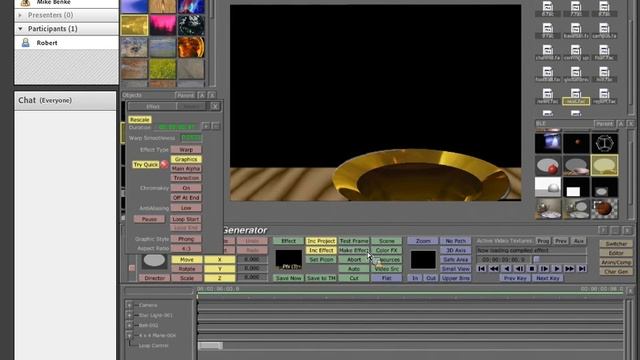Click the rewind transport button
The height and width of the screenshot is (360, 640).
coord(494,269)
